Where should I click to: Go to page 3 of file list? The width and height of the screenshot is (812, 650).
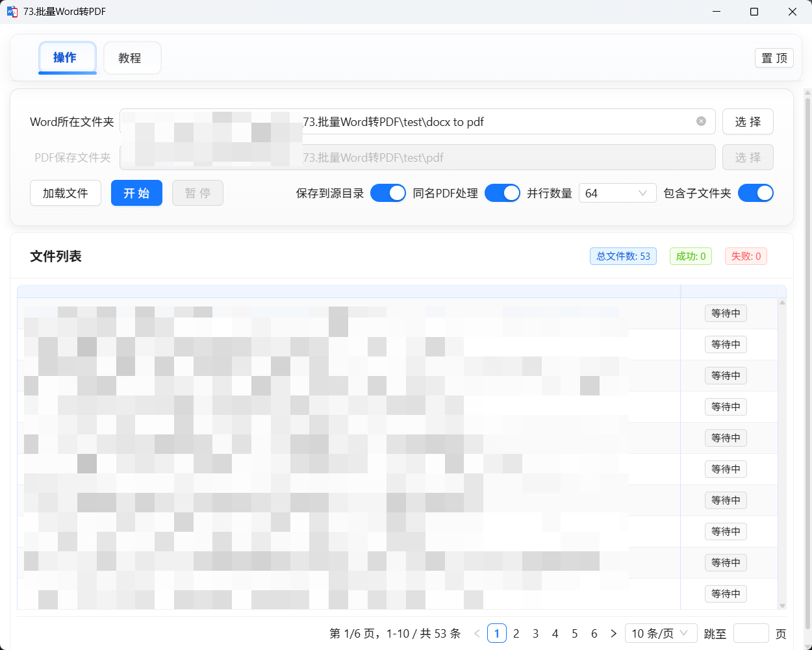535,633
